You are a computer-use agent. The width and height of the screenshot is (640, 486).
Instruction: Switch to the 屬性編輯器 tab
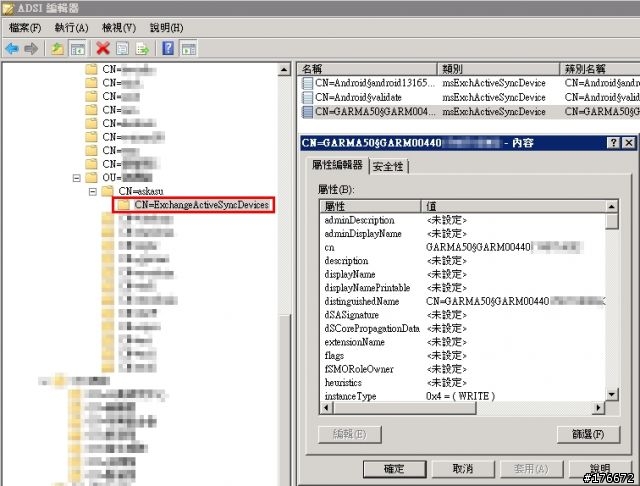337,165
